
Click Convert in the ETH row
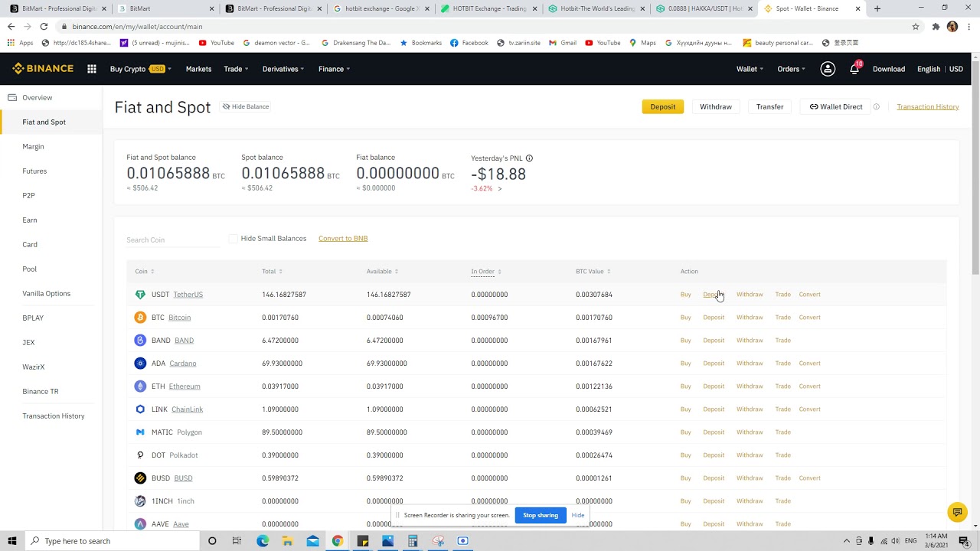tap(809, 386)
